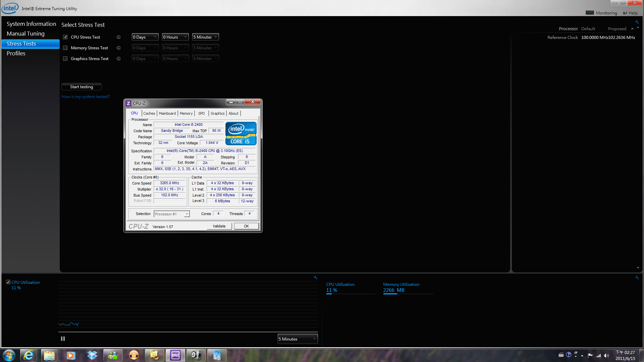Launch Internet Explorer from the taskbar
This screenshot has width=644, height=362.
coord(29,355)
